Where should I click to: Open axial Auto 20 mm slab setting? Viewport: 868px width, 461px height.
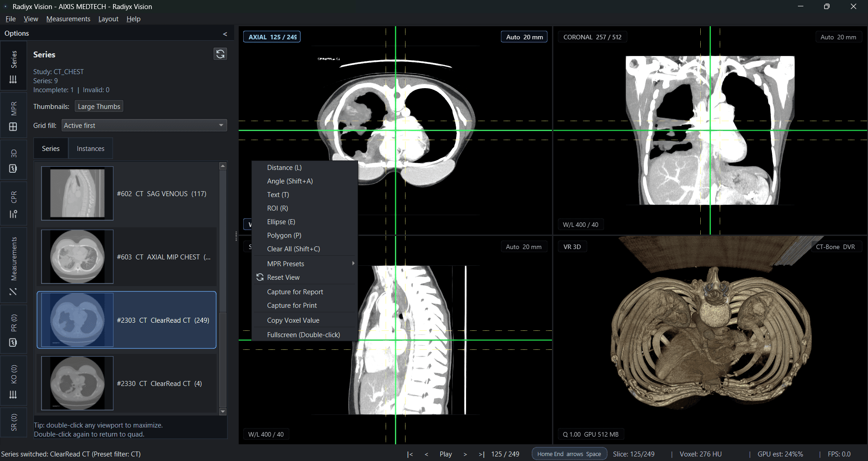pos(524,37)
